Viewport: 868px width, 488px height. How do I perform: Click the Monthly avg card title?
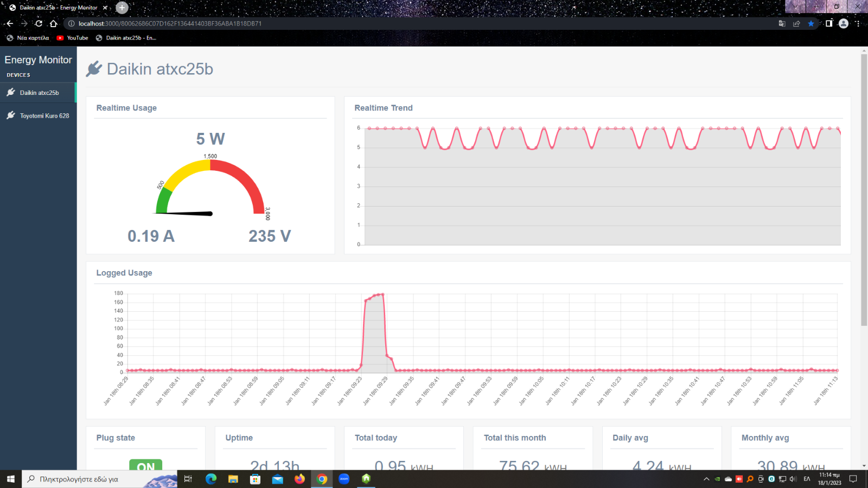765,438
